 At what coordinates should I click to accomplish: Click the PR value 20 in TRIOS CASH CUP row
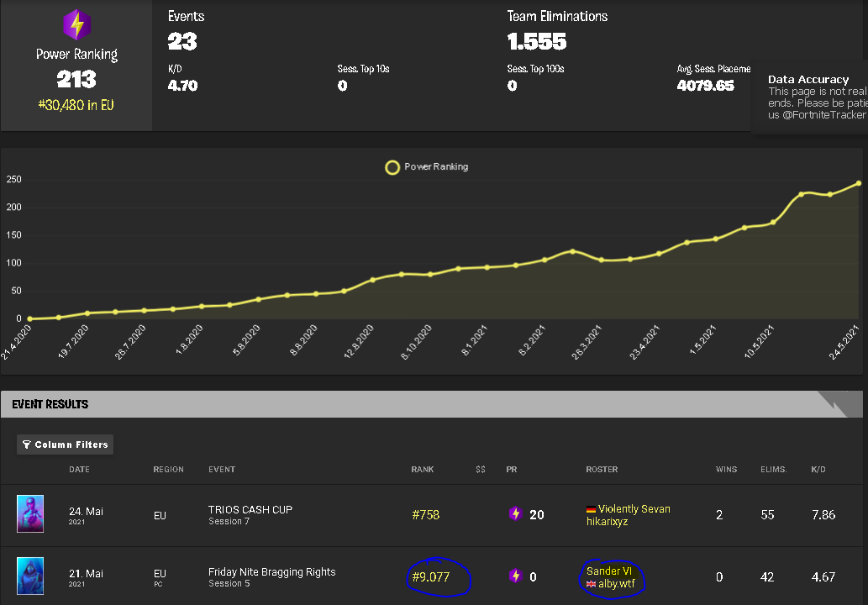536,515
